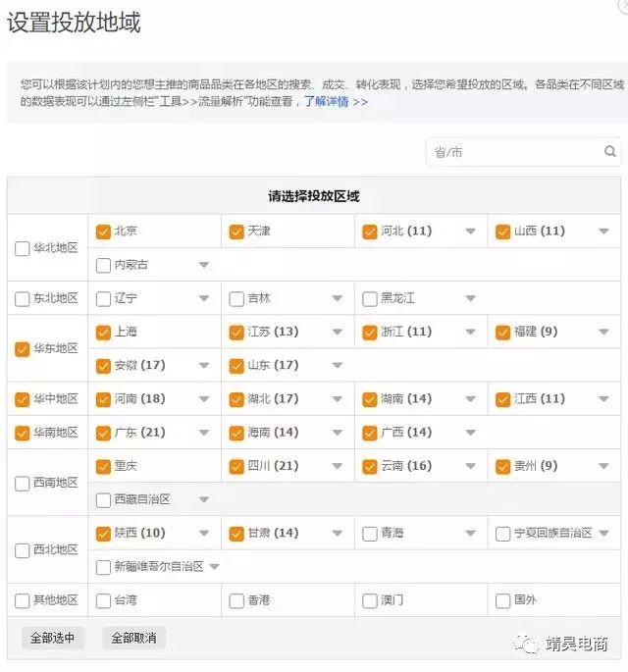Check the 澳门 checkbox

370,600
